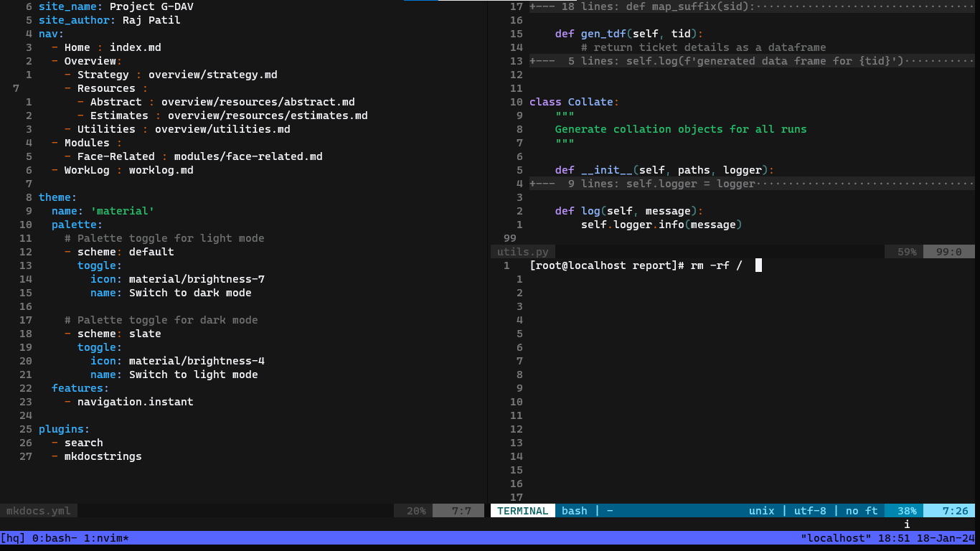The width and height of the screenshot is (980, 551).
Task: Expand fold '5 lines: self.log(f'generated data frame'
Action: [752, 61]
